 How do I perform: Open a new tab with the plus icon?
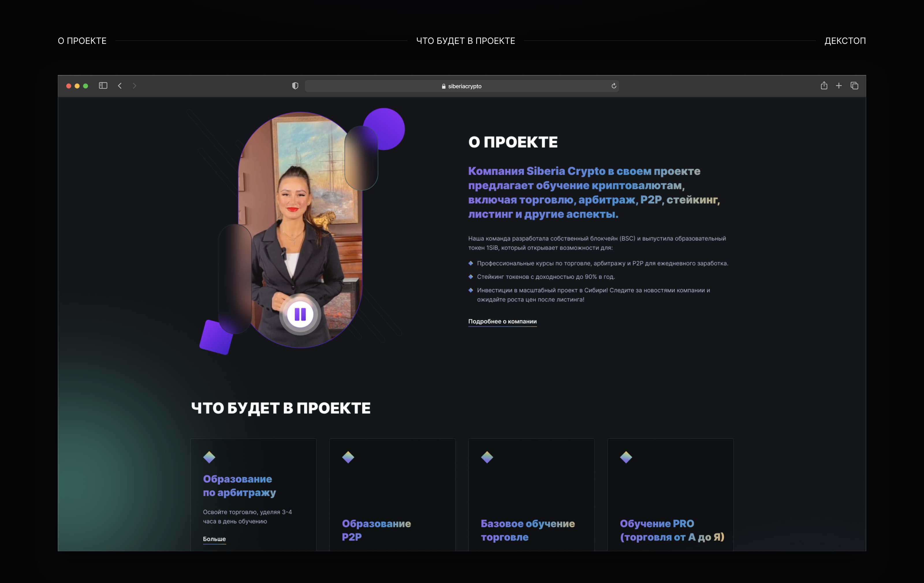[x=839, y=85]
